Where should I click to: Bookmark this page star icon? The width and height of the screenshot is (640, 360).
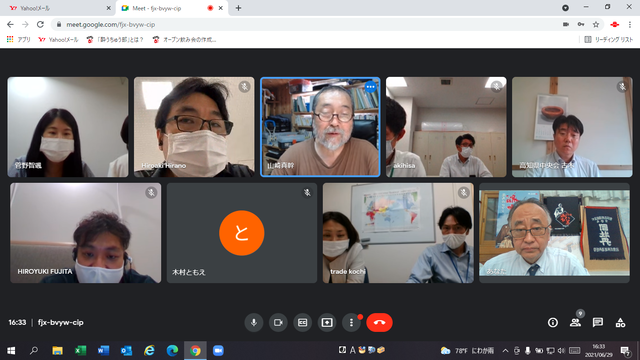[596, 24]
